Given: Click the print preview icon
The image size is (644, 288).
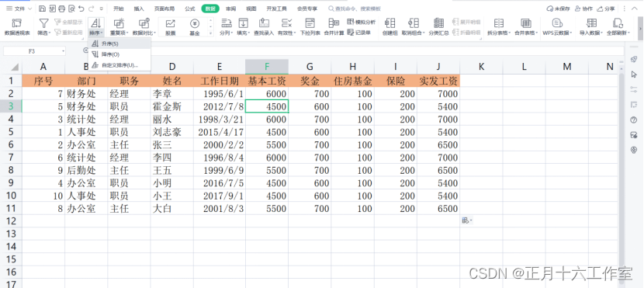Looking at the screenshot, I should (x=72, y=9).
